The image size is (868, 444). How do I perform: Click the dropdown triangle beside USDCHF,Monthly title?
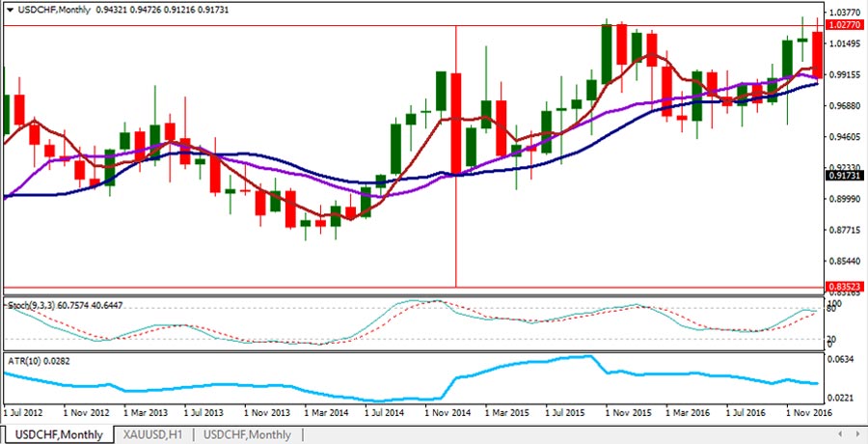(9, 10)
